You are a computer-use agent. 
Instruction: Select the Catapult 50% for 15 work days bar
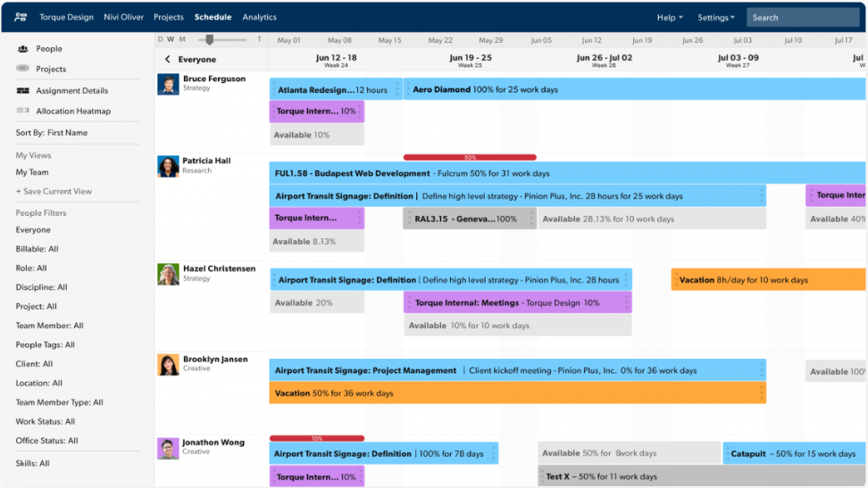pos(795,453)
